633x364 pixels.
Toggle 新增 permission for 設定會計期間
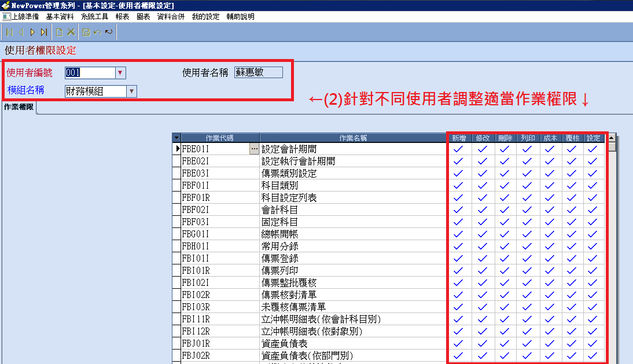pos(459,149)
